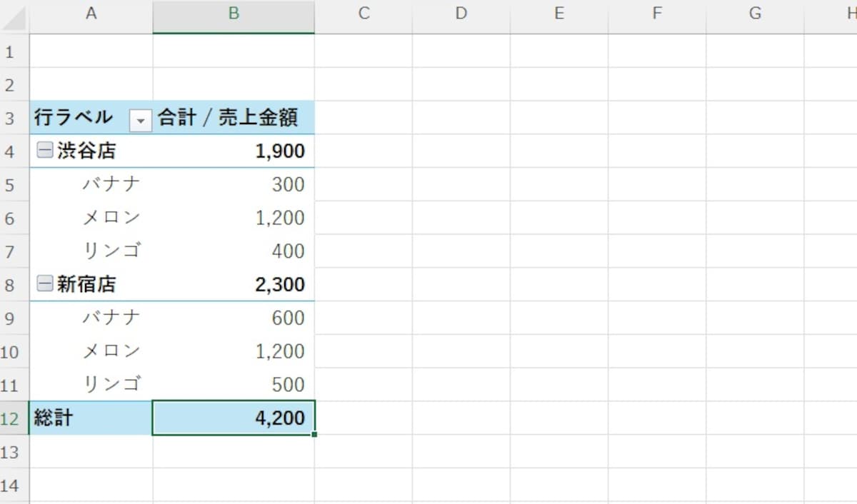Select row 13 header

click(x=14, y=451)
